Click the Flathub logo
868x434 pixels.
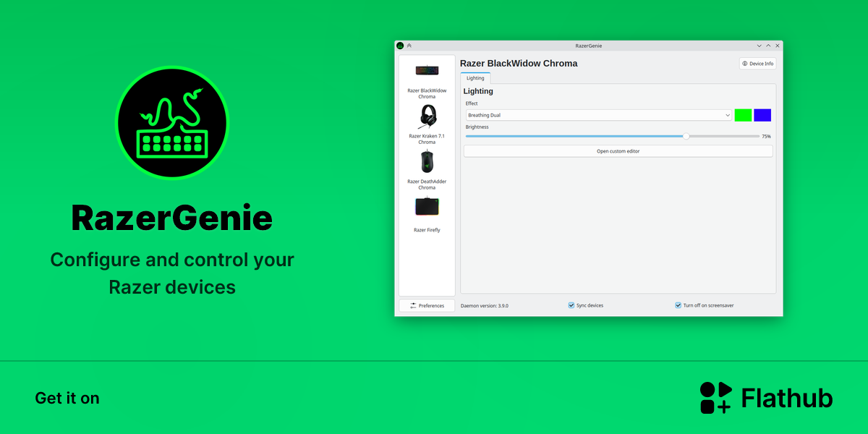(x=766, y=398)
